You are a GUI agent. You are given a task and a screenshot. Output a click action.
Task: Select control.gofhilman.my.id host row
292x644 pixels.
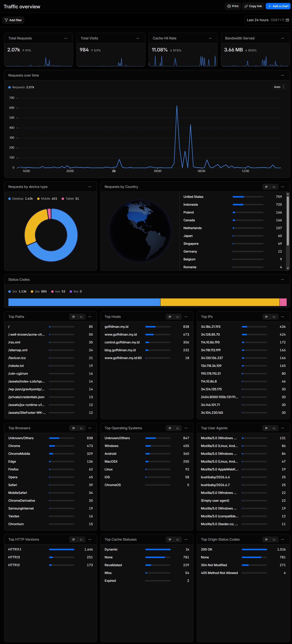147,342
